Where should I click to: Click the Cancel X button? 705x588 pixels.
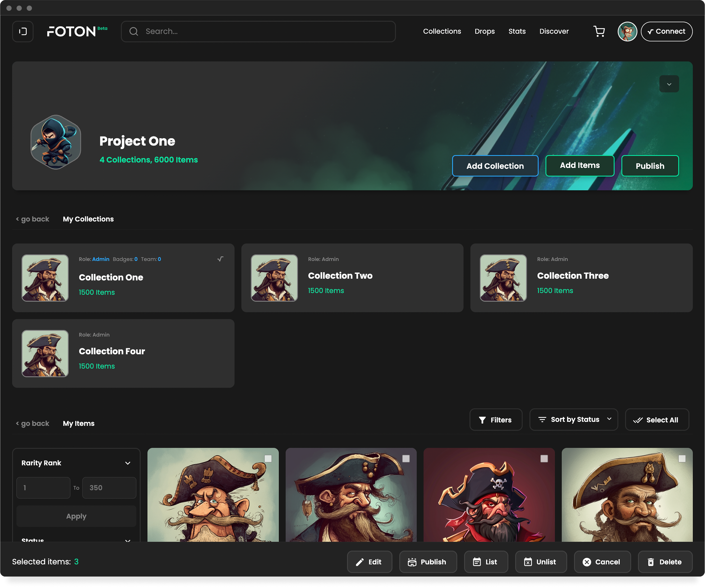click(x=602, y=562)
